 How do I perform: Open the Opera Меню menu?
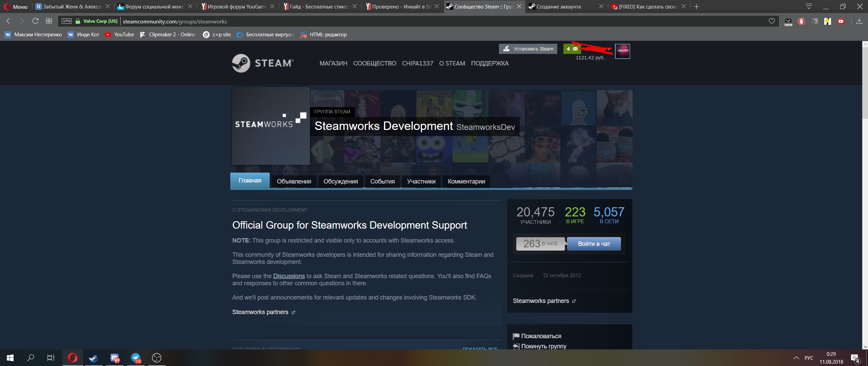[16, 6]
